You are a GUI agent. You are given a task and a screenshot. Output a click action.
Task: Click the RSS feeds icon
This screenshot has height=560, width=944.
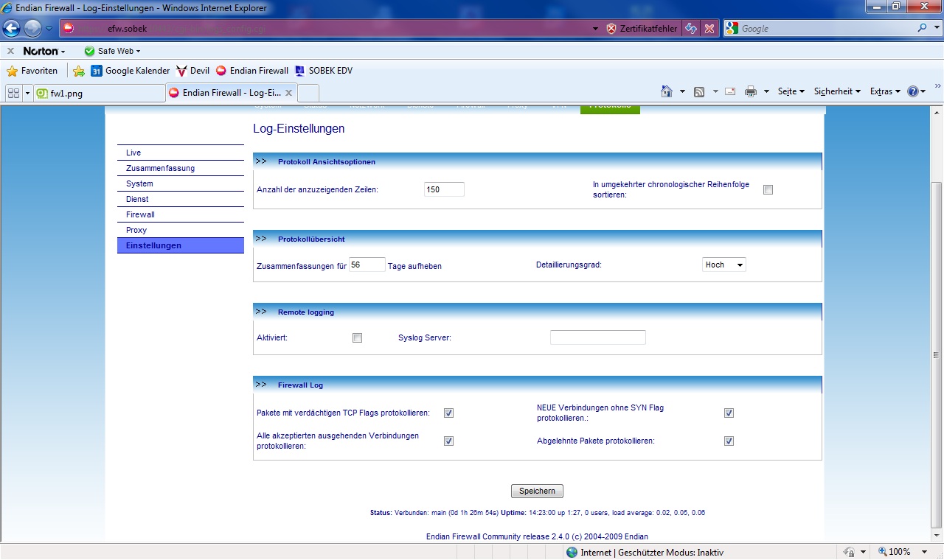coord(698,91)
